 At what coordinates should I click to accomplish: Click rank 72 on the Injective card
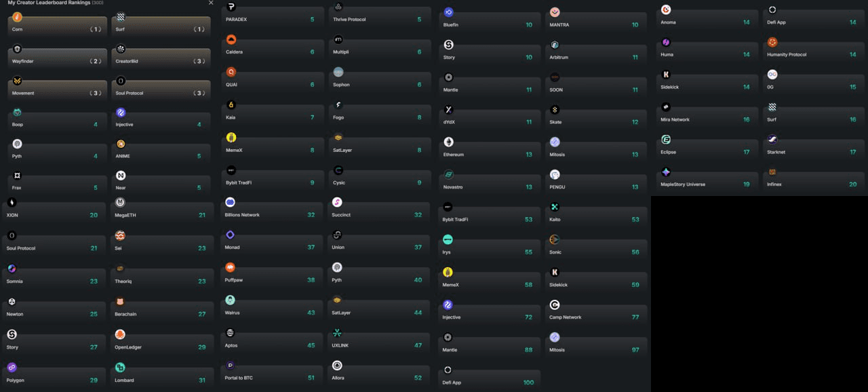click(528, 317)
